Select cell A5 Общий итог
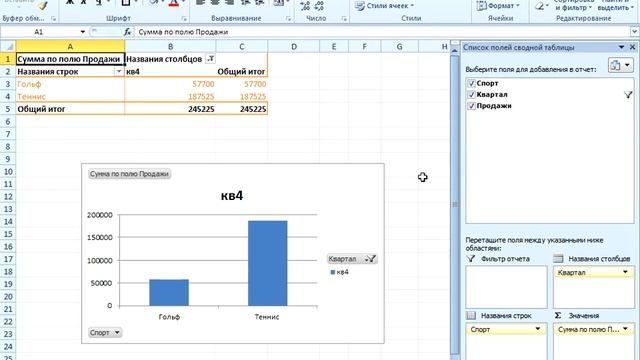640x360 pixels. pyautogui.click(x=70, y=109)
